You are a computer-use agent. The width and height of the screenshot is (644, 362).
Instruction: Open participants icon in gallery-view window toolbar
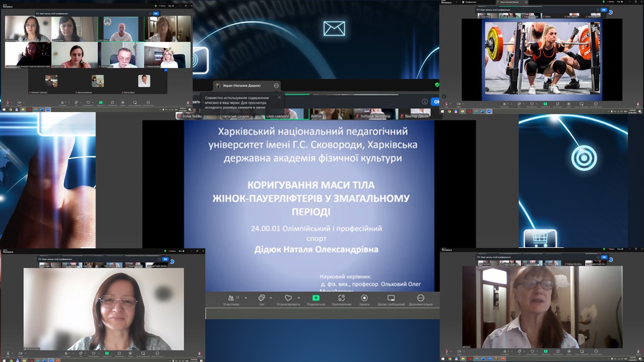[x=62, y=103]
